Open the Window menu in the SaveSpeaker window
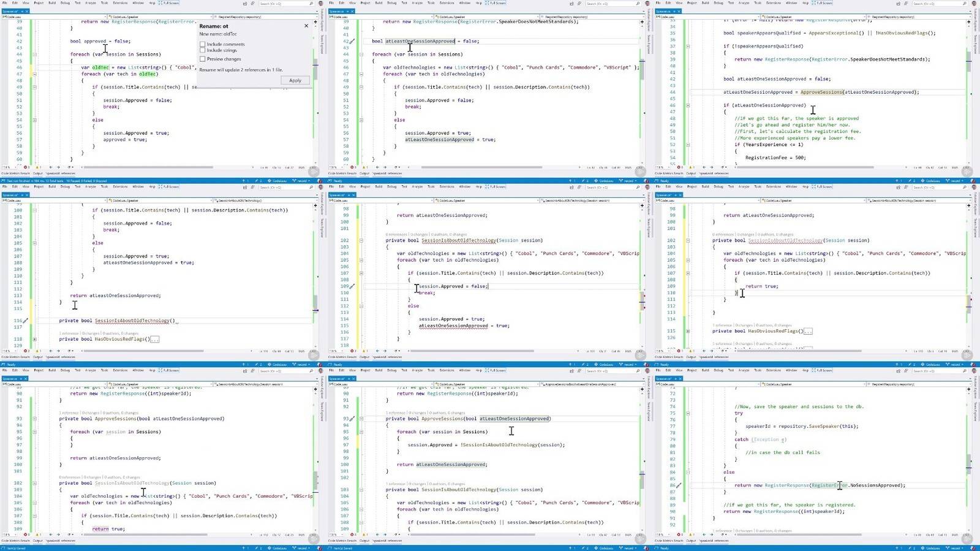The height and width of the screenshot is (551, 980). (x=792, y=371)
